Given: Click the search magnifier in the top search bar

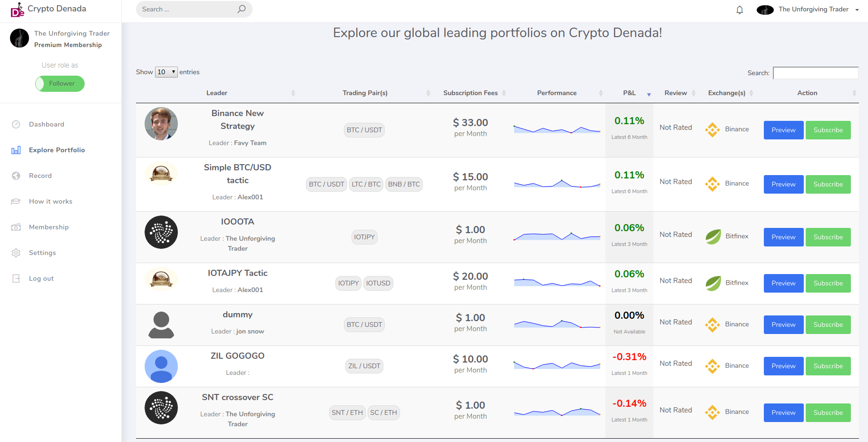Looking at the screenshot, I should coord(241,9).
